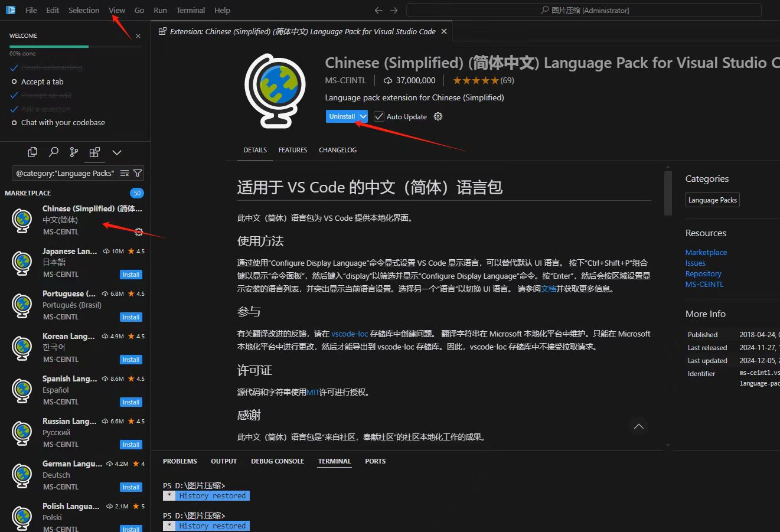Select the Russian language pack globe icon
This screenshot has height=532, width=780.
[x=22, y=433]
